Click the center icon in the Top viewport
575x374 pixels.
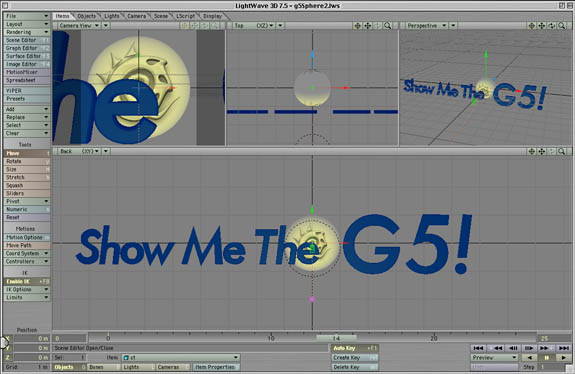click(357, 26)
